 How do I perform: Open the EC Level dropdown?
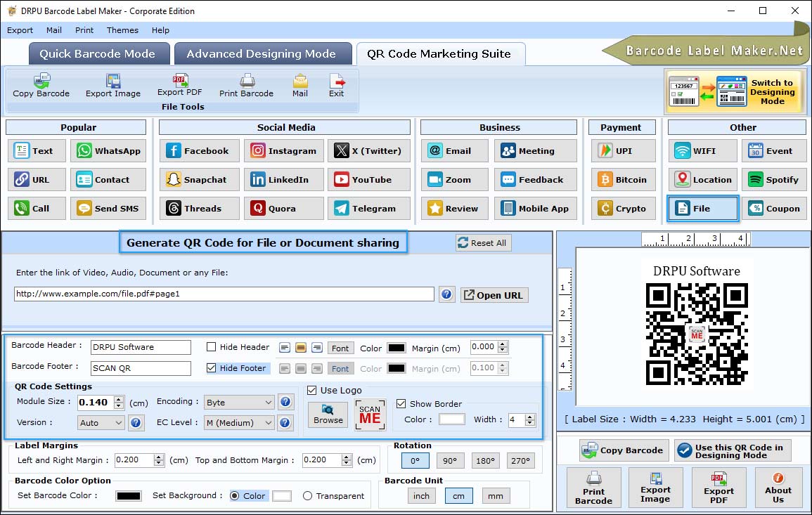point(239,423)
